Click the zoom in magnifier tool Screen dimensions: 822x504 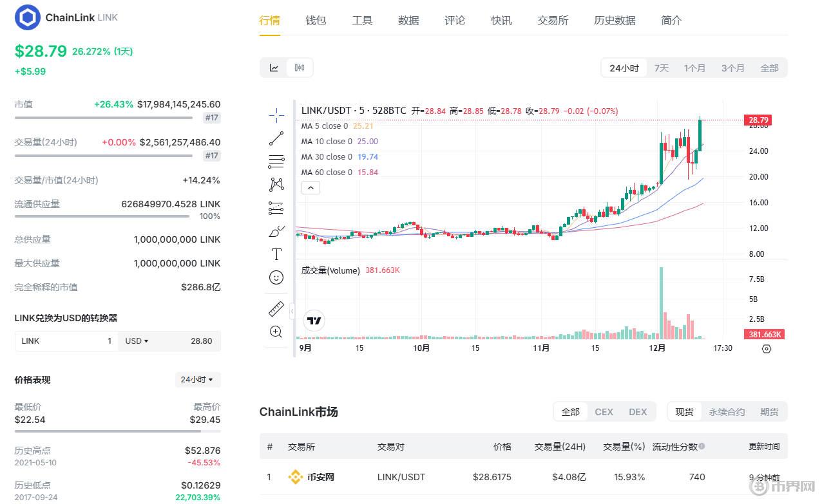point(276,332)
